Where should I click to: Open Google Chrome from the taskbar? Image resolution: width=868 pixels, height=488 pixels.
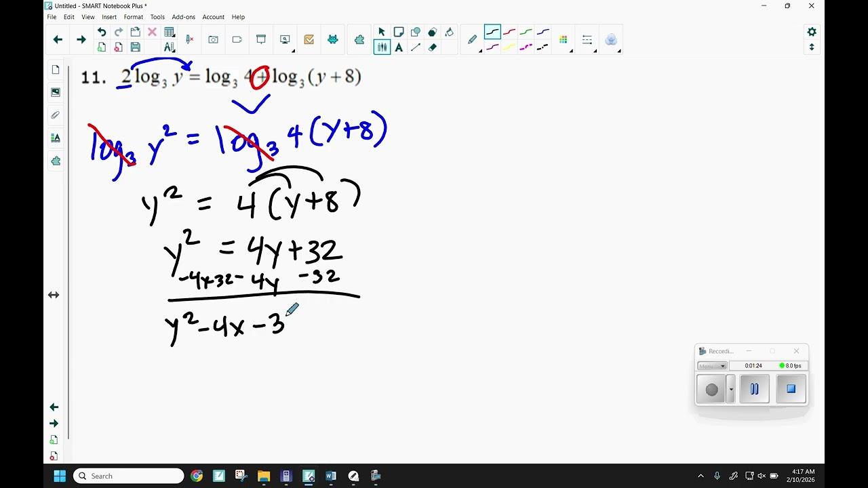click(x=197, y=476)
